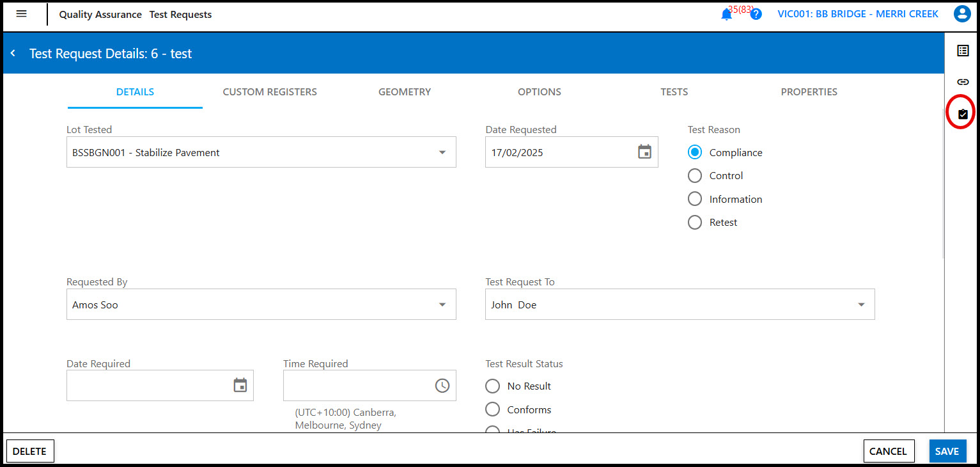Switch to the Tests tab

pyautogui.click(x=674, y=92)
